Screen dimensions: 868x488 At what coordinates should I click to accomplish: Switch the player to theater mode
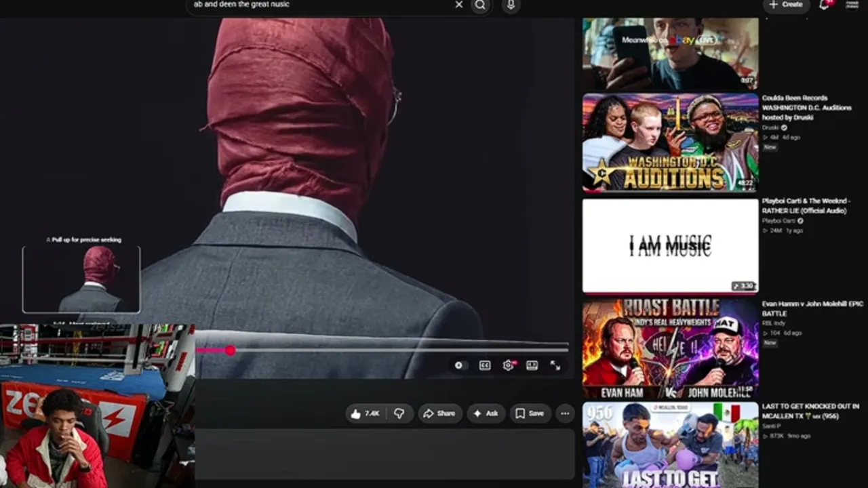[x=532, y=365]
